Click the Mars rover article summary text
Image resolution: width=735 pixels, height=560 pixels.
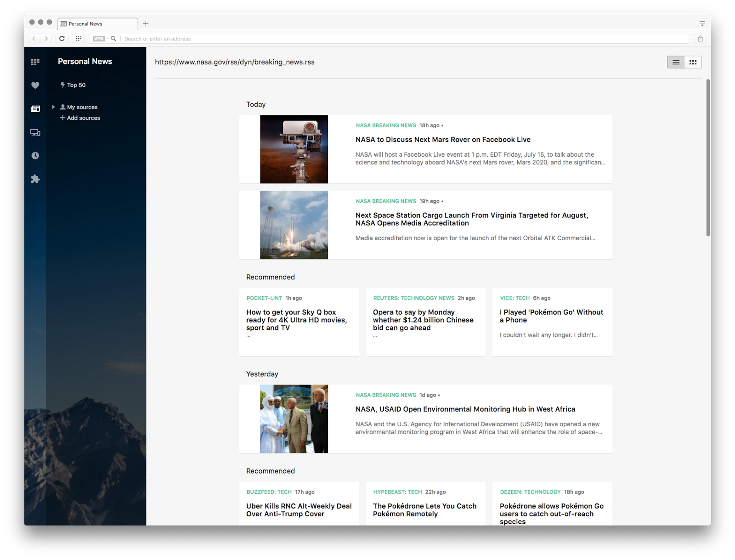click(x=480, y=158)
